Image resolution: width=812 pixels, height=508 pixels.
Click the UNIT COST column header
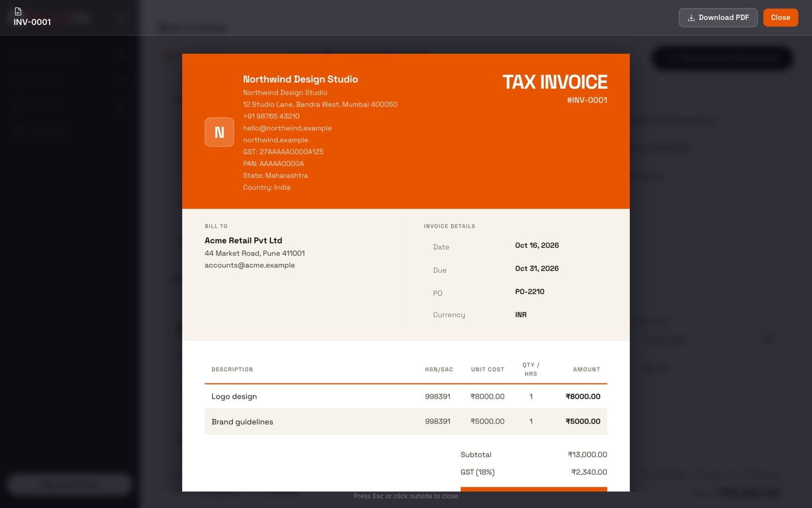(x=488, y=369)
